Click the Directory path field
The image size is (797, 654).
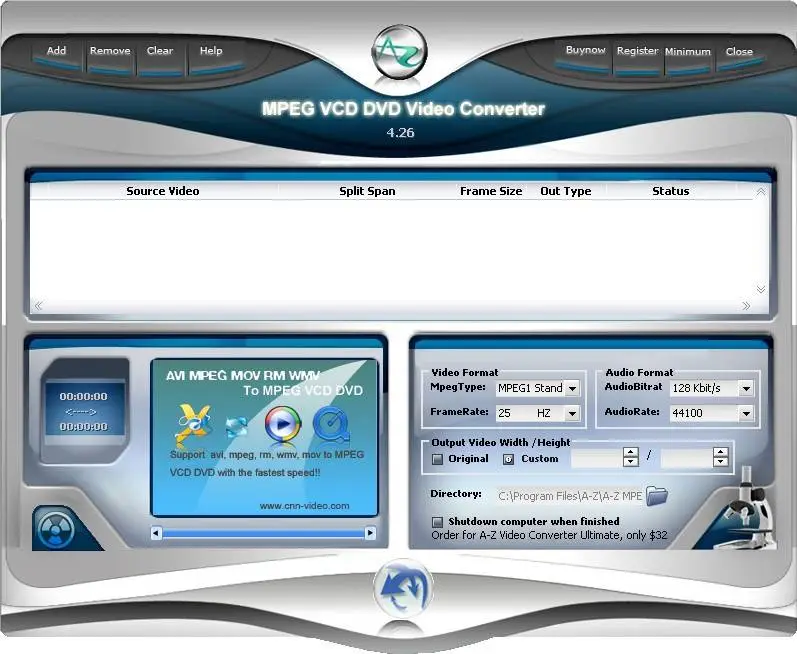570,496
